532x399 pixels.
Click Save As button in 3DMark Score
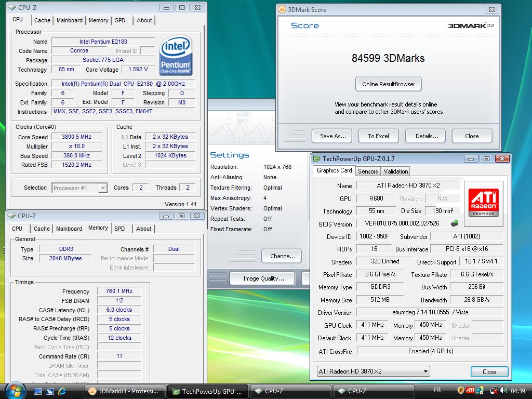tap(332, 136)
